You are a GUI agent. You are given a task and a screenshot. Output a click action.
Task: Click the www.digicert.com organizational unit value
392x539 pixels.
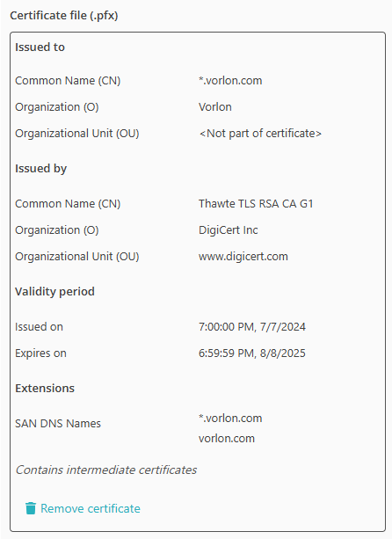click(x=243, y=257)
